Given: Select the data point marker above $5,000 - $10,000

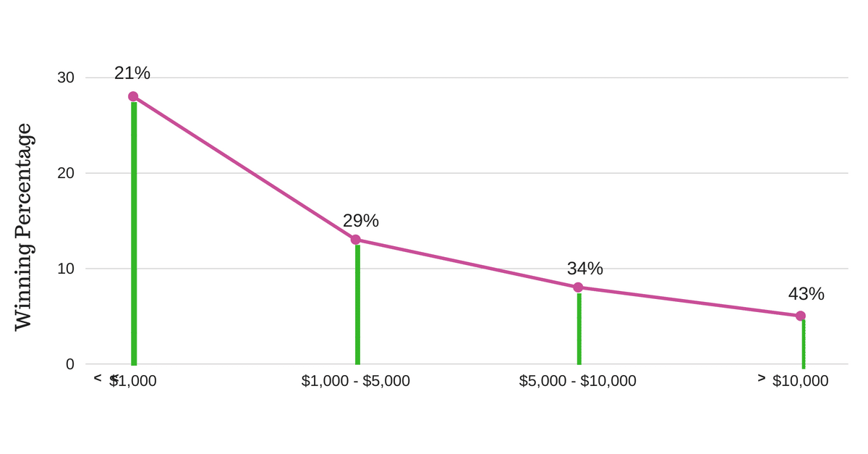Looking at the screenshot, I should (578, 287).
